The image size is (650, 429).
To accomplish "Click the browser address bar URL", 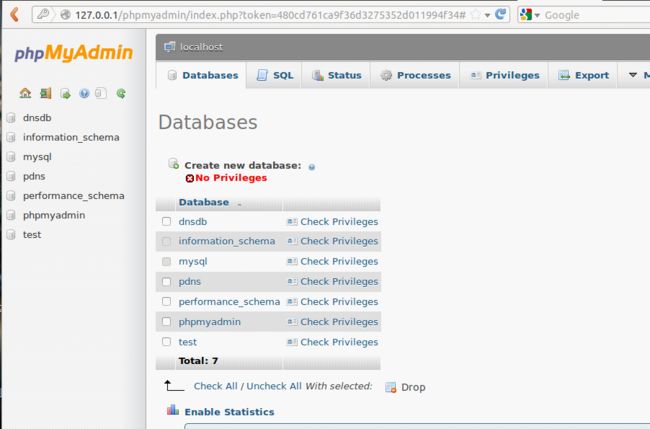I will pyautogui.click(x=270, y=15).
